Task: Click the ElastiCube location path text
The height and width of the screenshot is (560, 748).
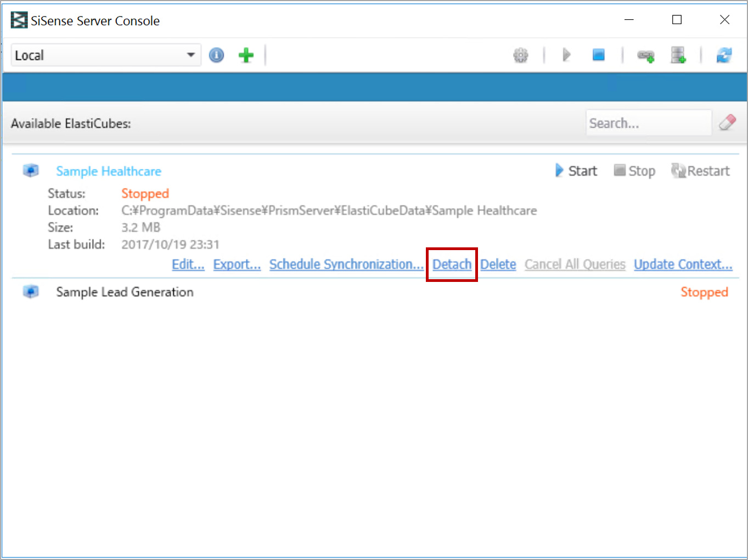Action: pyautogui.click(x=329, y=211)
